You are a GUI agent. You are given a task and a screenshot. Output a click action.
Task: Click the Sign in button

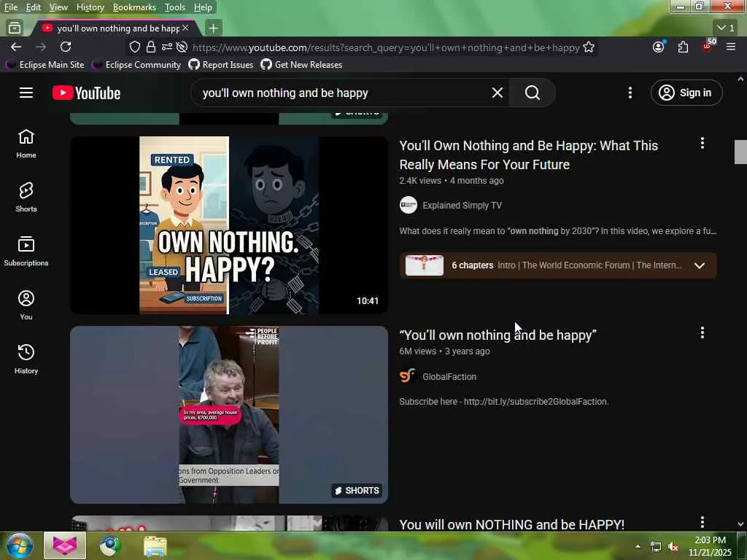pyautogui.click(x=686, y=93)
